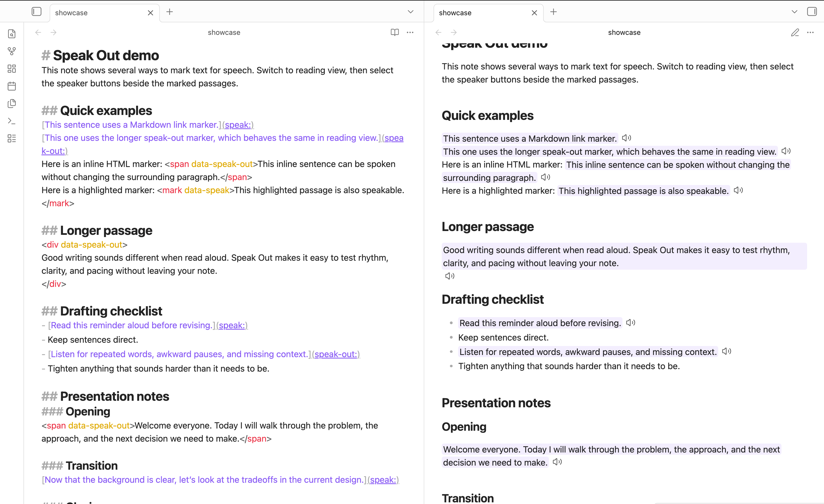
Task: Click speak-out: link after 'Listen for repeated words'
Action: point(336,354)
